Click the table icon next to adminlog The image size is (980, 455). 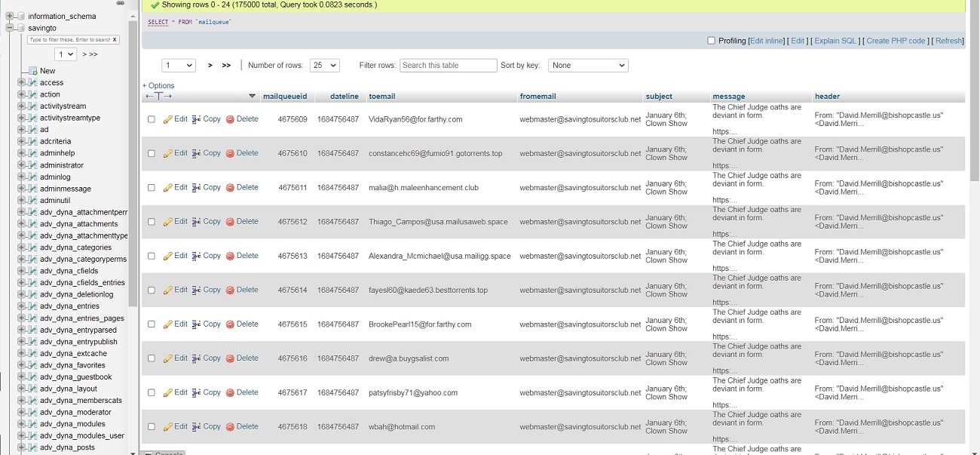[32, 177]
